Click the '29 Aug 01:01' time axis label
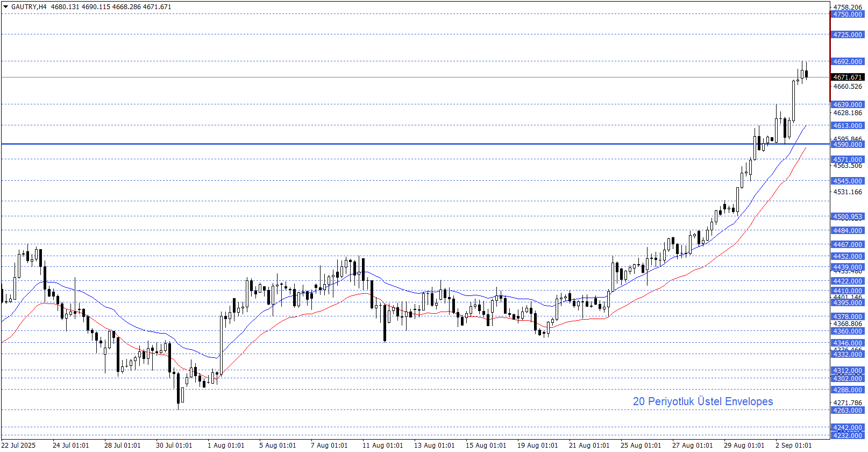Image resolution: width=868 pixels, height=452 pixels. (x=744, y=446)
